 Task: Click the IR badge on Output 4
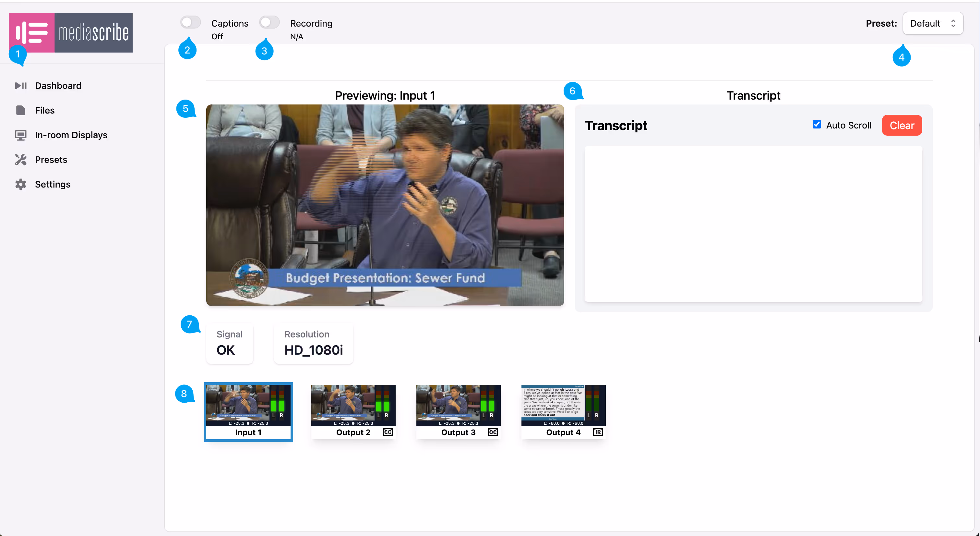click(598, 432)
